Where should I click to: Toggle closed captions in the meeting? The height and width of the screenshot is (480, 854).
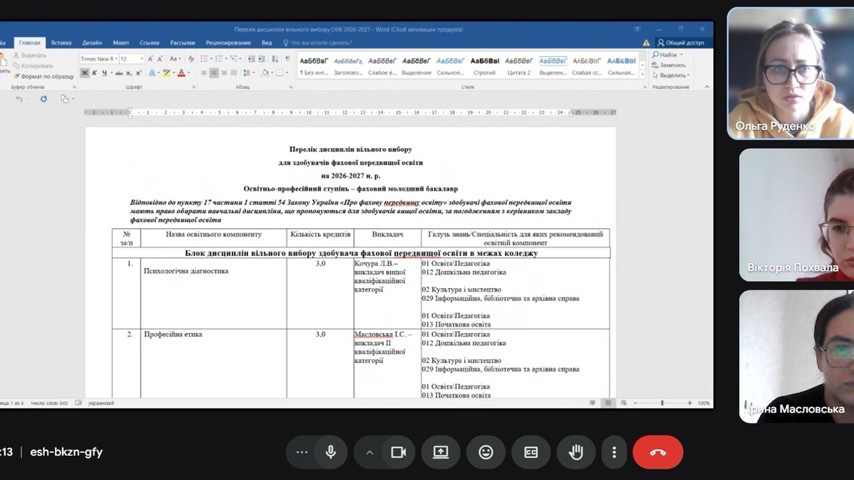531,452
